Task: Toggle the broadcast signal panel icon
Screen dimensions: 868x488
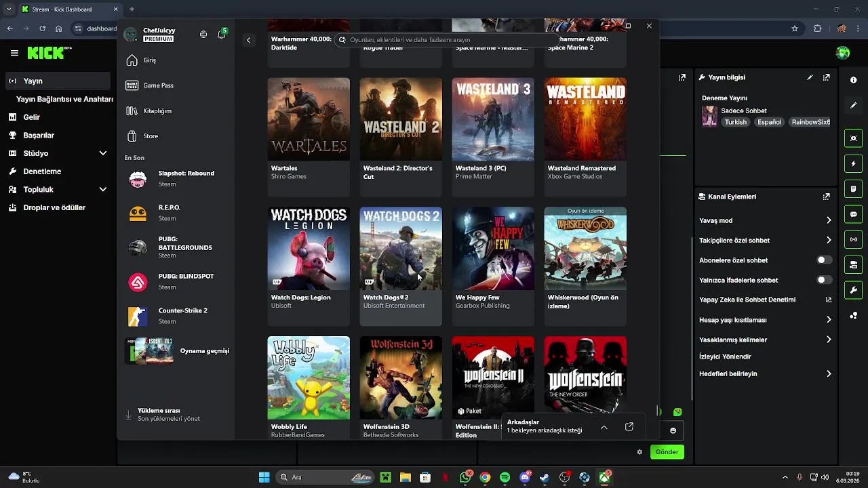Action: 853,239
